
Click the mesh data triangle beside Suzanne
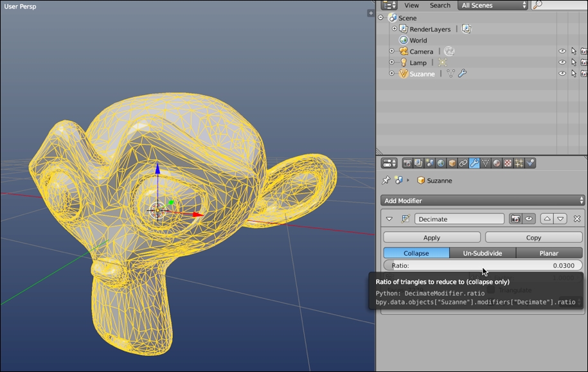tap(450, 73)
